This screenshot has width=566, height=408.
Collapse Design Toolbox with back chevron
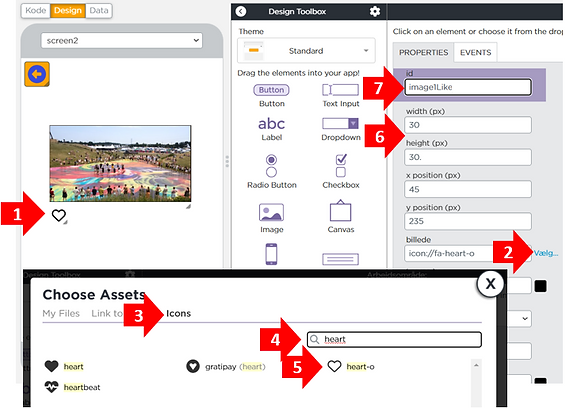[x=241, y=12]
